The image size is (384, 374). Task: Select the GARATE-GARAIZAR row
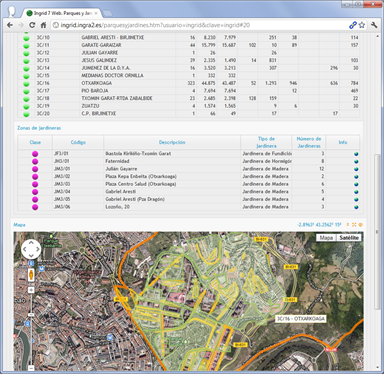189,45
